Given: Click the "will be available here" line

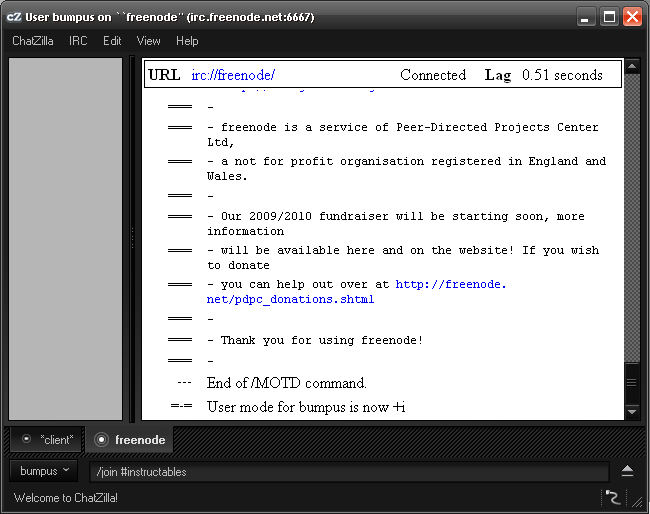Looking at the screenshot, I should pos(403,257).
